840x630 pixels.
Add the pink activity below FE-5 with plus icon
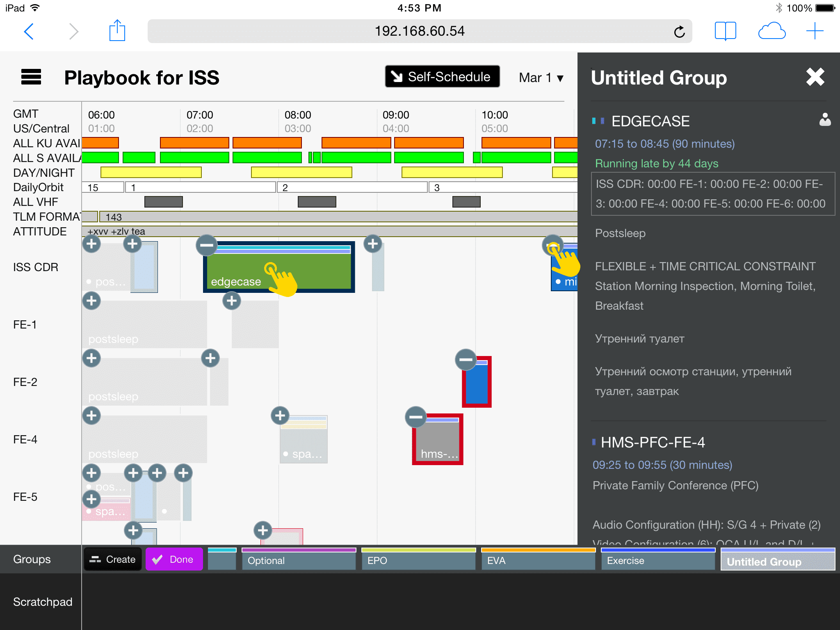point(263,530)
